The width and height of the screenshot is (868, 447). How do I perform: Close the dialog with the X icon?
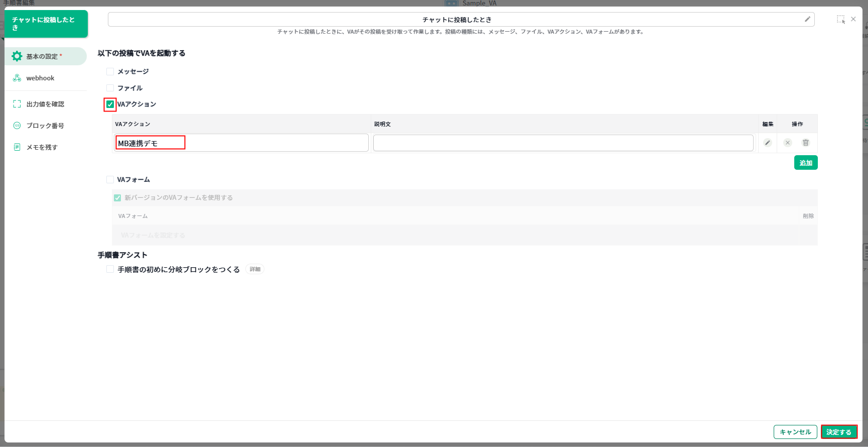[853, 19]
